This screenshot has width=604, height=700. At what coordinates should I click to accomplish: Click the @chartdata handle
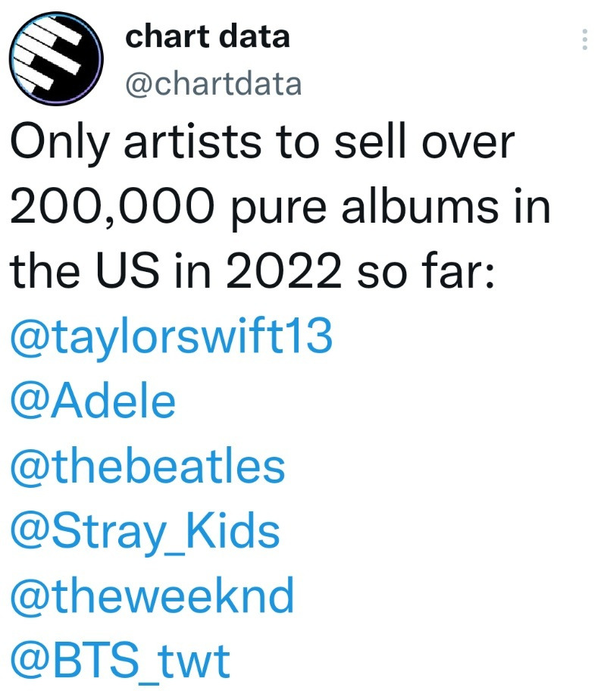point(213,84)
